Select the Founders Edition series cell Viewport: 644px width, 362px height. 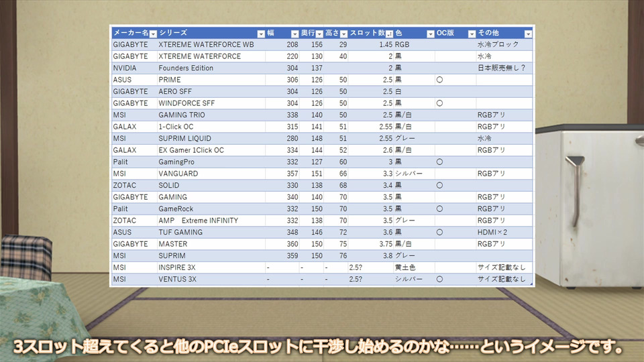click(211, 68)
